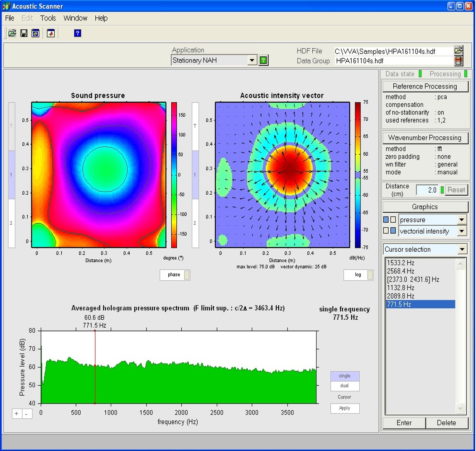Click the green Processing status indicator

pyautogui.click(x=466, y=73)
